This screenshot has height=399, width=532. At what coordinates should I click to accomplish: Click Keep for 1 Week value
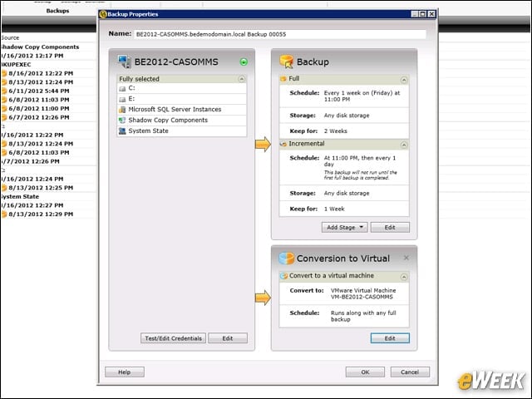334,209
